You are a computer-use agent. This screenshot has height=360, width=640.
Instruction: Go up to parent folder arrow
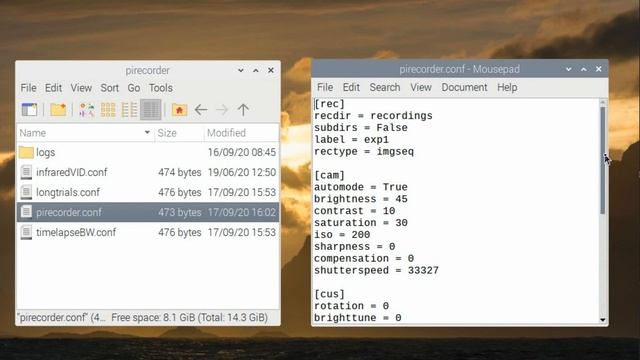pos(243,110)
